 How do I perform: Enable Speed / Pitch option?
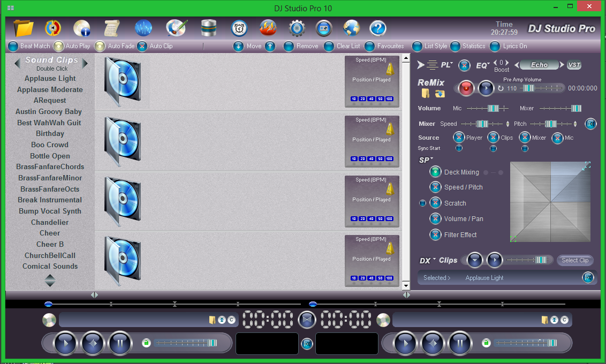[435, 187]
